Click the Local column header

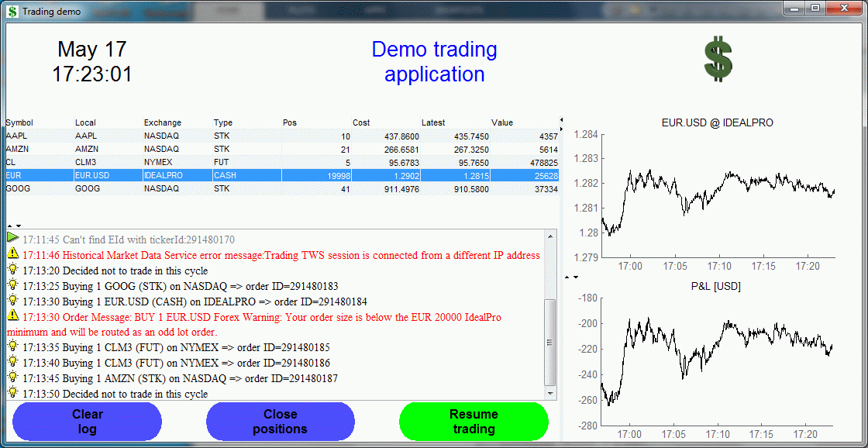pos(109,122)
